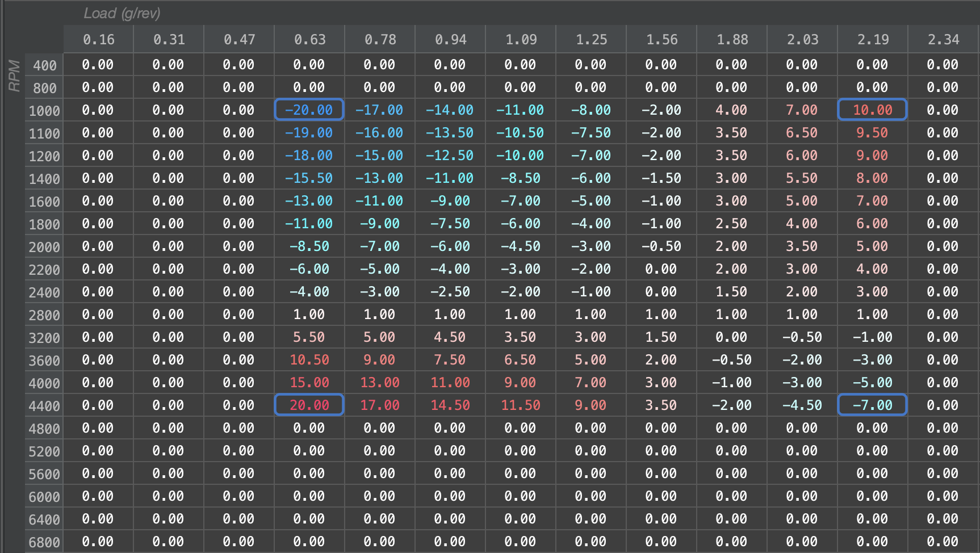Select the 2.50 cell in row 1800
This screenshot has height=553, width=980.
[732, 223]
